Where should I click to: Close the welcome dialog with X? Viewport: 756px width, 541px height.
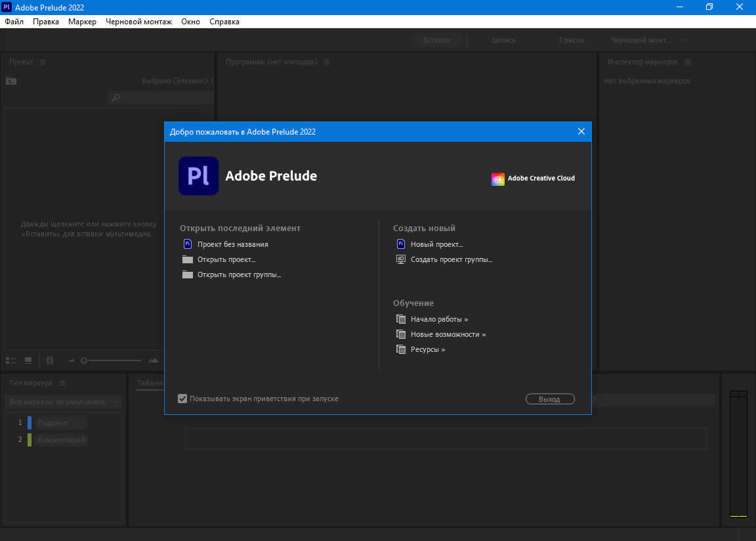pos(581,131)
